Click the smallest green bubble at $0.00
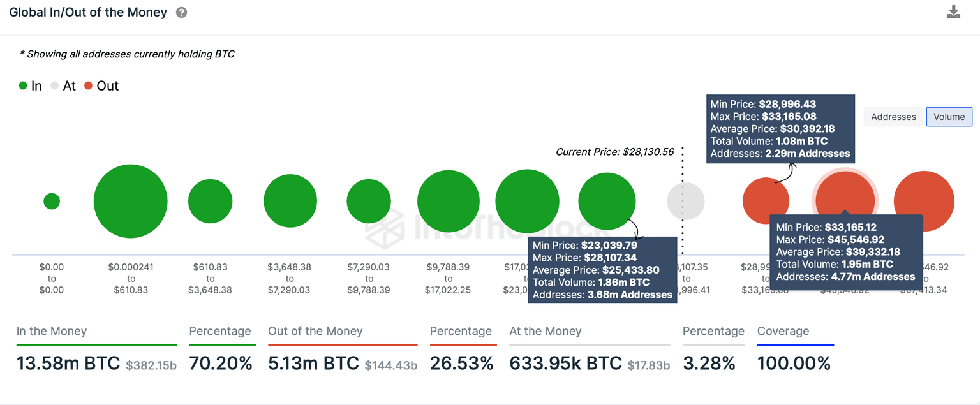 pos(52,202)
